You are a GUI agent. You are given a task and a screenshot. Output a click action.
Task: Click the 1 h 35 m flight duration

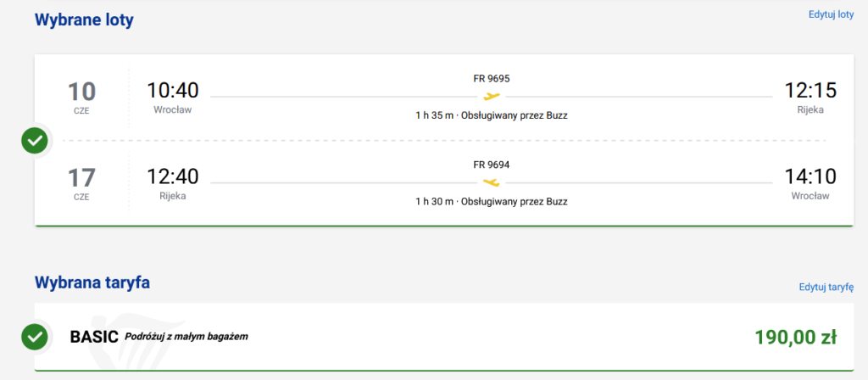(434, 115)
